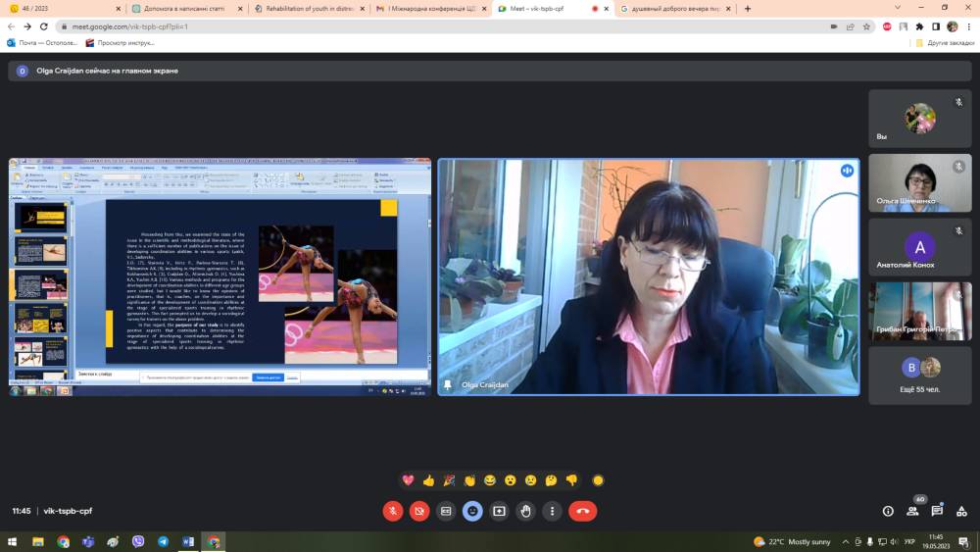Open more options three-dot menu
Viewport: 980px width, 552px height.
pos(553,511)
